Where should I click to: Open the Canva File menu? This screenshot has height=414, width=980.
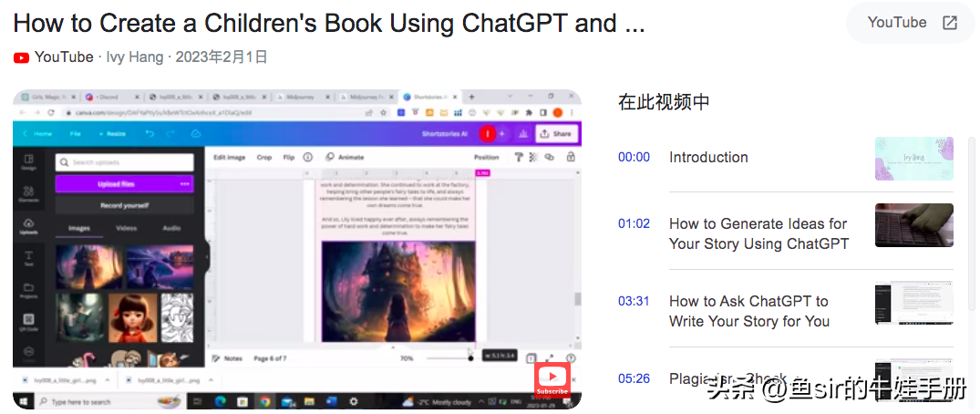[x=75, y=134]
